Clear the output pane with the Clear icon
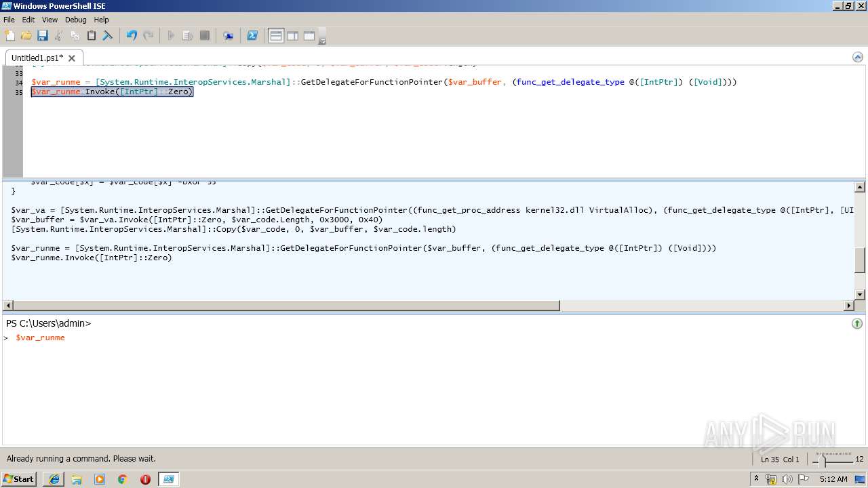 [x=108, y=35]
